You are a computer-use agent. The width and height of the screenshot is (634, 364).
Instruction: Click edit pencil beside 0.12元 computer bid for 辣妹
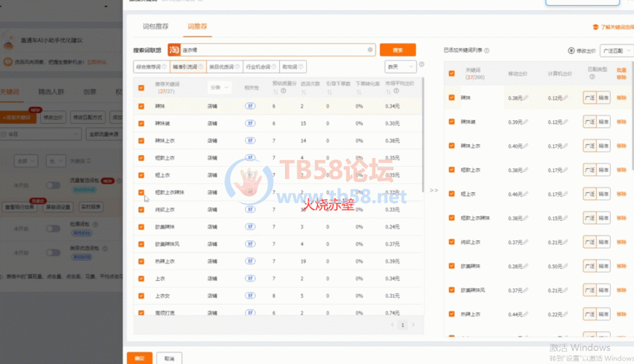tap(565, 98)
